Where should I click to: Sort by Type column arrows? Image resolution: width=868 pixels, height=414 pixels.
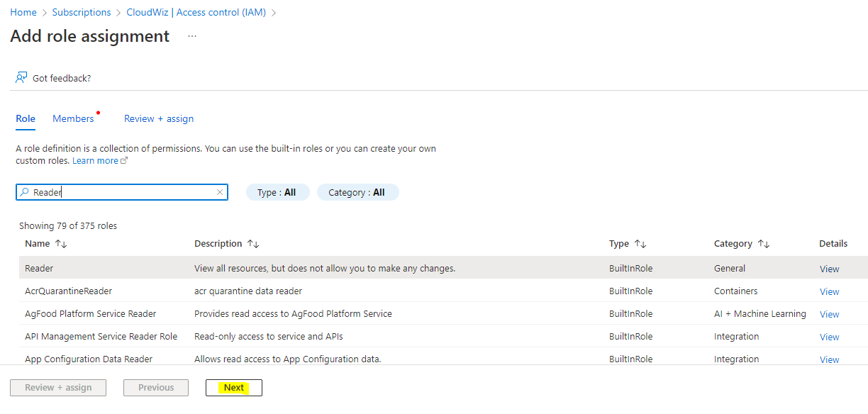click(x=640, y=244)
